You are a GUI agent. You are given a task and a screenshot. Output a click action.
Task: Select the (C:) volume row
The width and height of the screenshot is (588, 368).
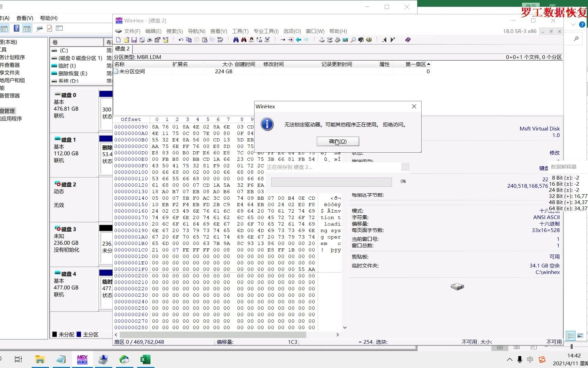[x=81, y=50]
